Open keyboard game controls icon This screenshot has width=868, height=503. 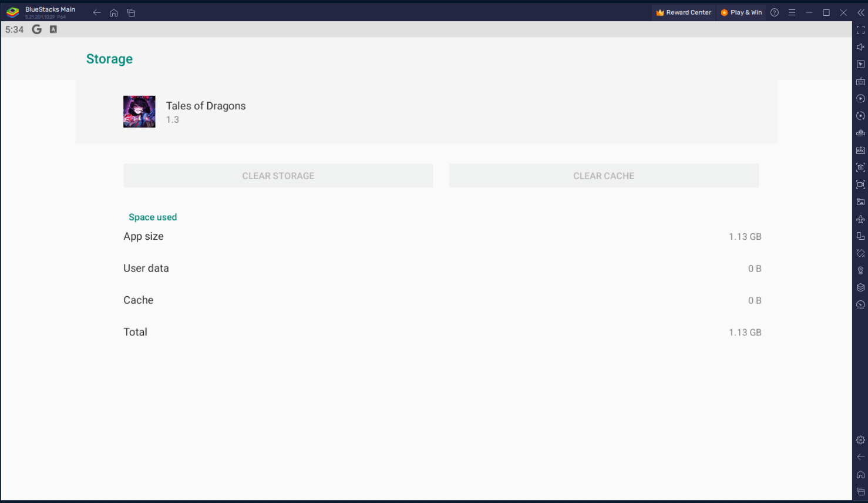pos(860,81)
